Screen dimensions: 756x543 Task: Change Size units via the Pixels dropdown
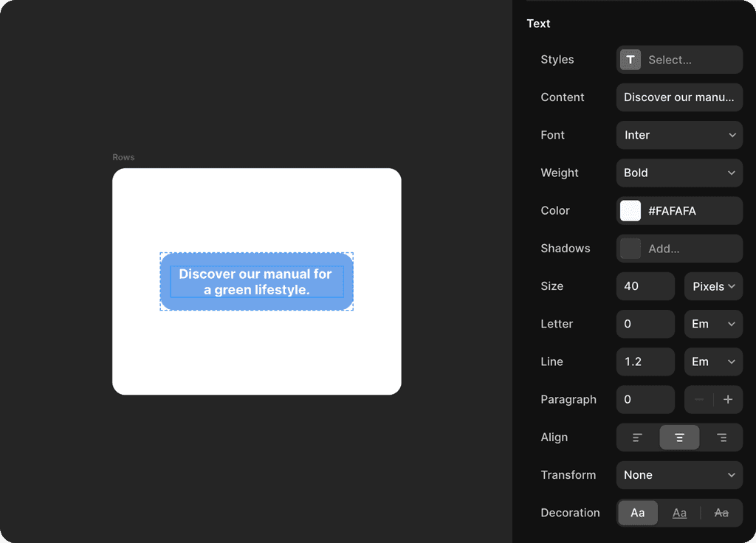click(x=713, y=286)
